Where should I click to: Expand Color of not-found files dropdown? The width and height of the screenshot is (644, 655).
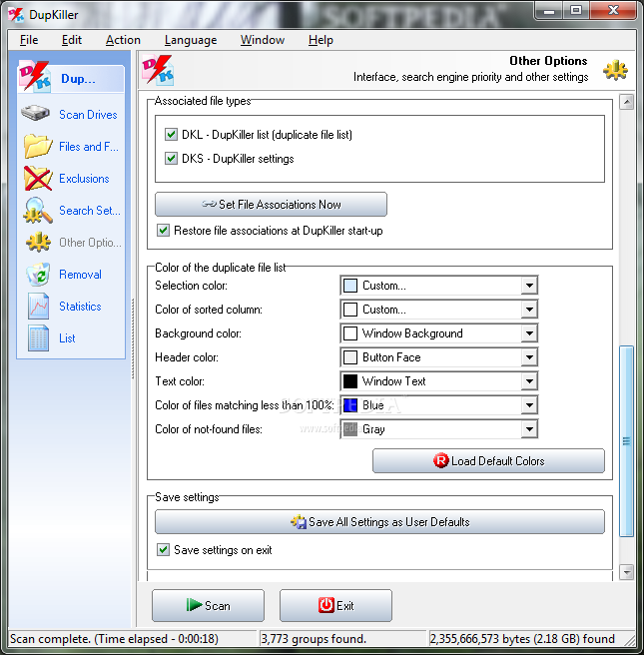point(529,429)
